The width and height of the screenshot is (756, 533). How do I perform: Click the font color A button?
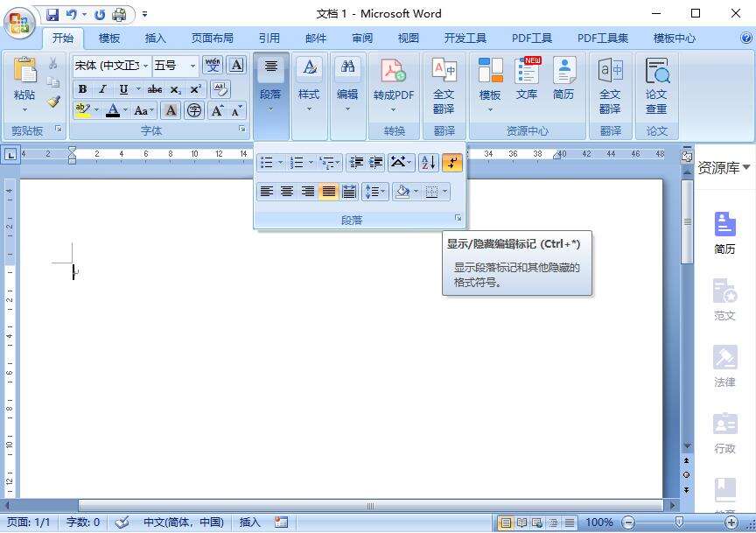(113, 110)
